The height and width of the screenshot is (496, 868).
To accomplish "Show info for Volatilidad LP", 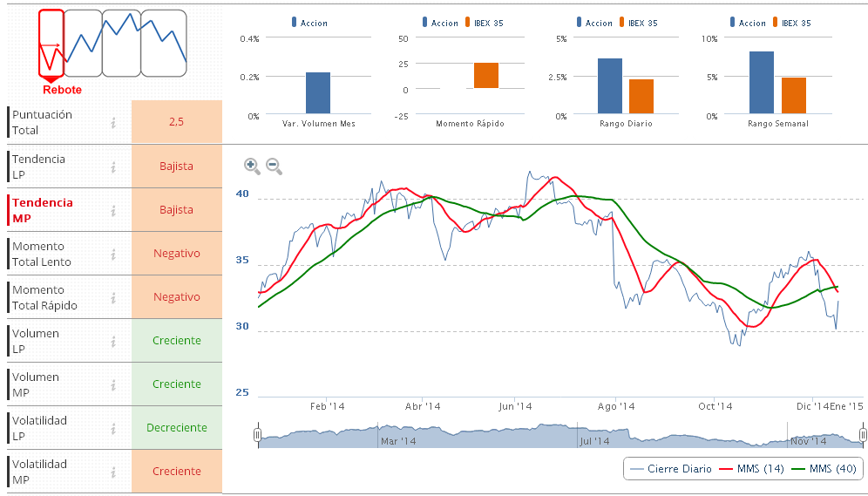I will (113, 428).
